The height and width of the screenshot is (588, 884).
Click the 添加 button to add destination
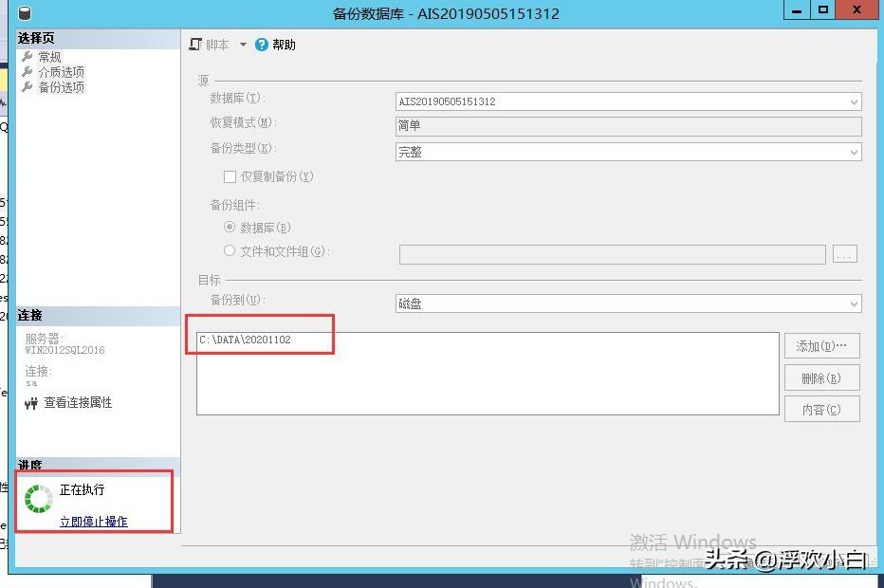point(821,345)
